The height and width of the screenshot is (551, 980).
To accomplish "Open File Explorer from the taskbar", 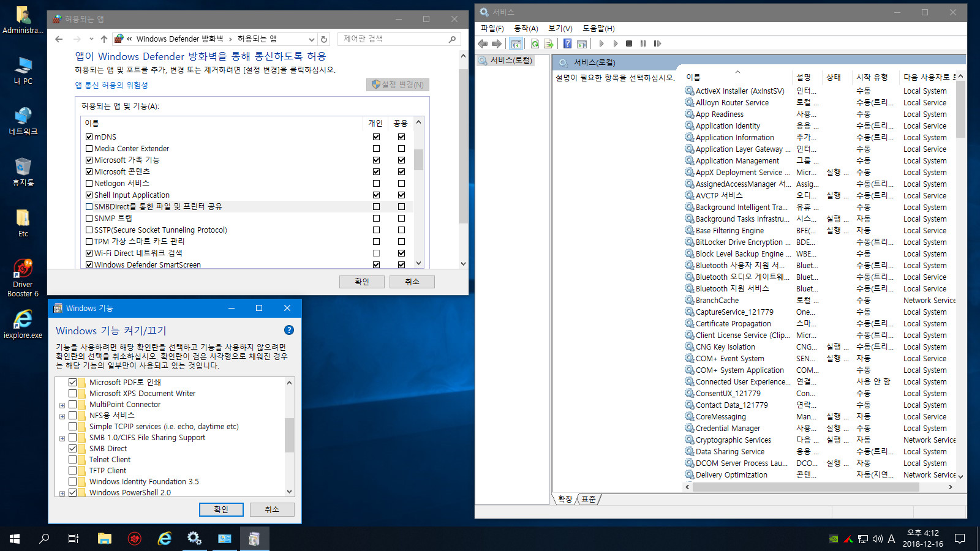I will point(105,539).
